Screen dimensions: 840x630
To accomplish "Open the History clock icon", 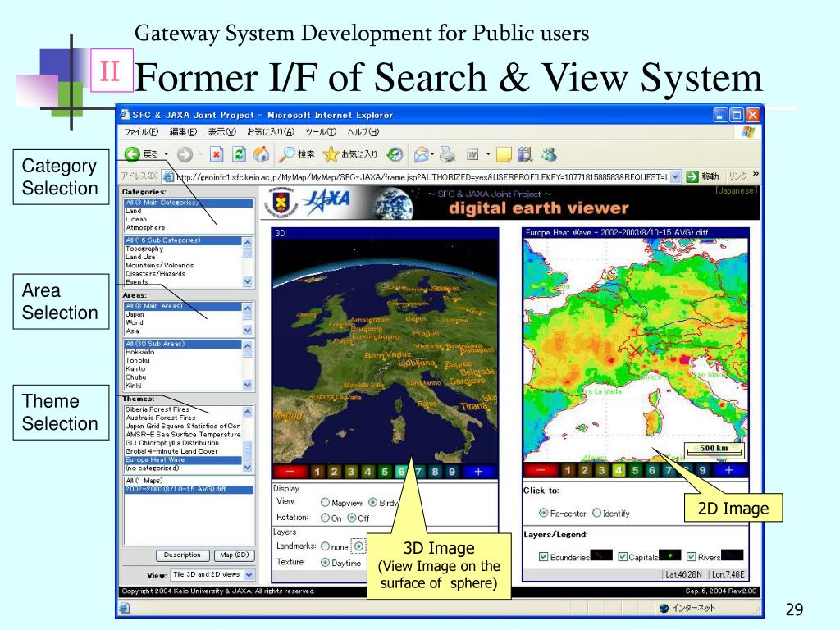I will click(395, 154).
